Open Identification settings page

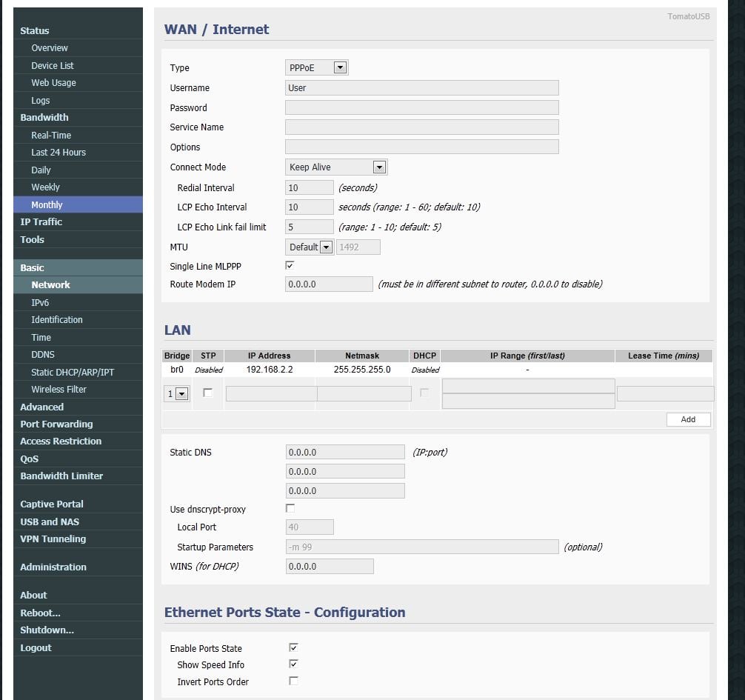click(x=56, y=319)
